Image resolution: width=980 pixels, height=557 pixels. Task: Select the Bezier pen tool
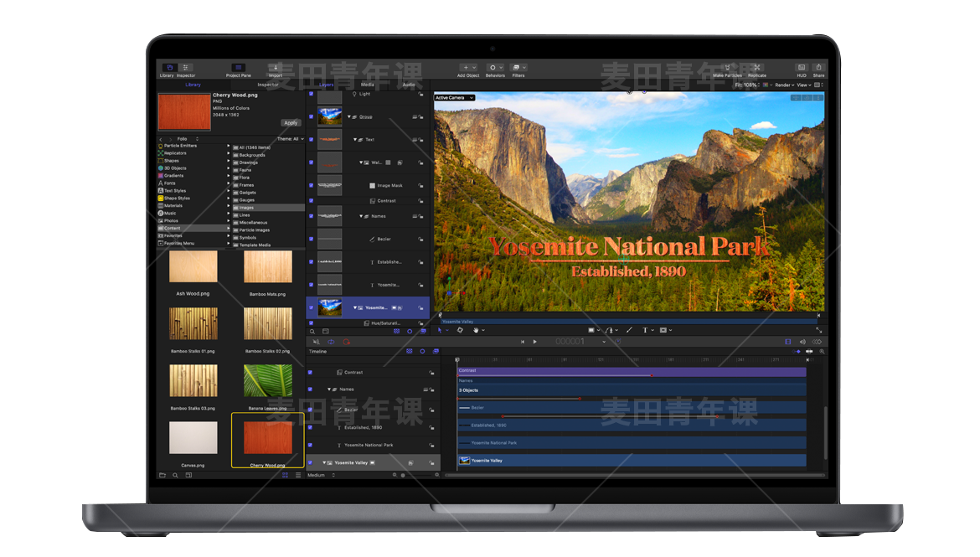point(610,330)
